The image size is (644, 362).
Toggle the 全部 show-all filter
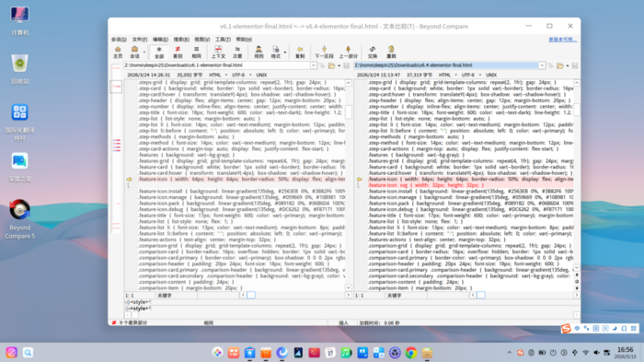(x=159, y=52)
